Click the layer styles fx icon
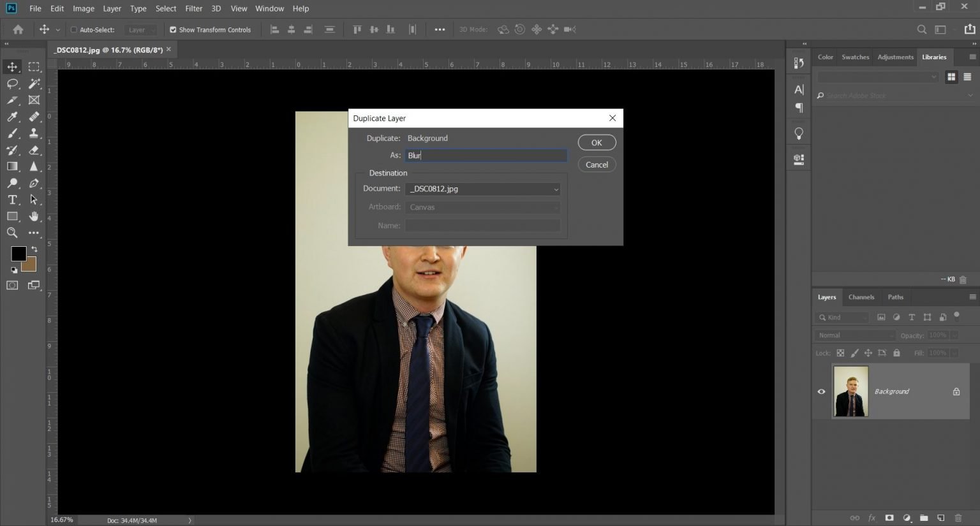980x526 pixels. (872, 518)
